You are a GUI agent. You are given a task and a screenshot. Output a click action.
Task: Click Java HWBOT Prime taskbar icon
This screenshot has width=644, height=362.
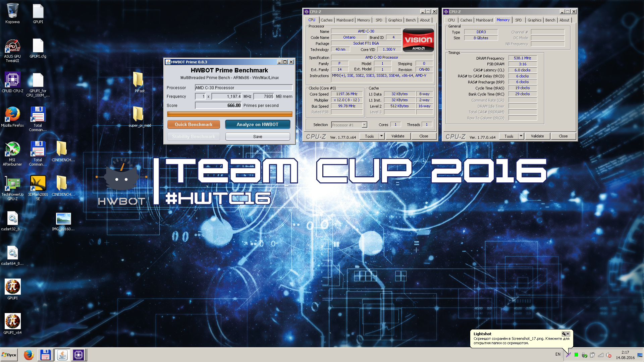[x=62, y=355]
